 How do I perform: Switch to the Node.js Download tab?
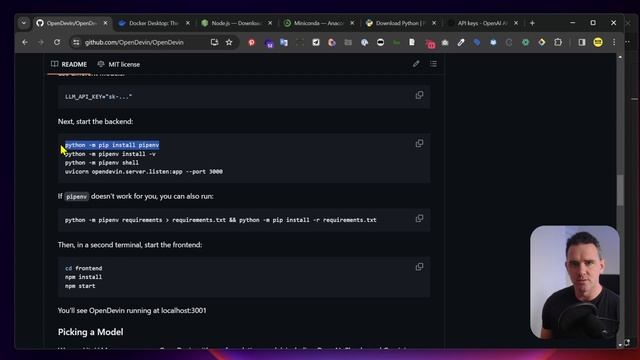pos(236,23)
